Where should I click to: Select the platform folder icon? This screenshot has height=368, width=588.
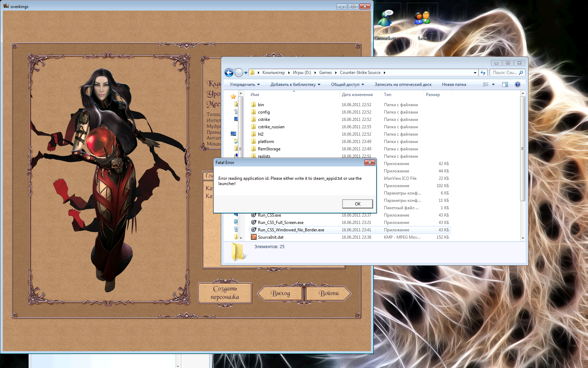coord(254,141)
